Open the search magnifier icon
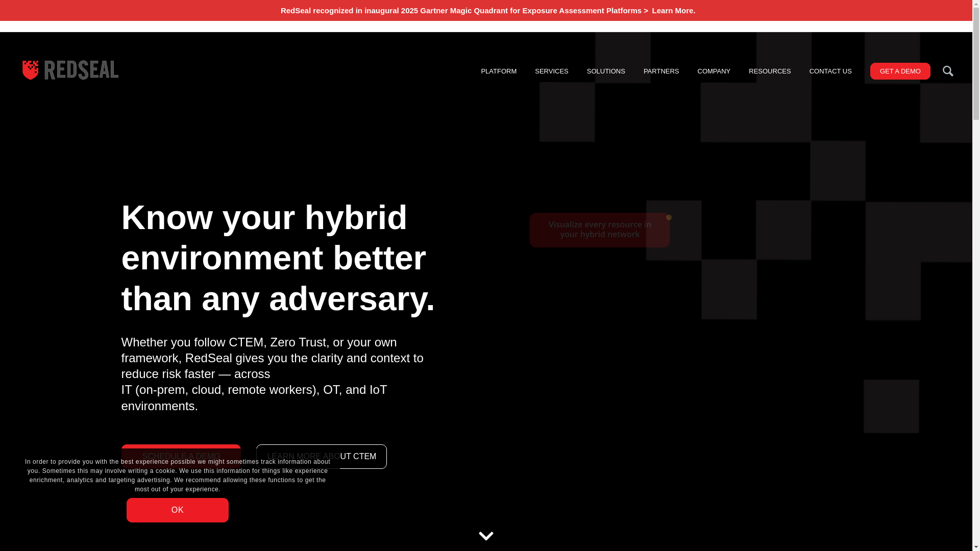Screen dimensions: 980x551 [948, 71]
